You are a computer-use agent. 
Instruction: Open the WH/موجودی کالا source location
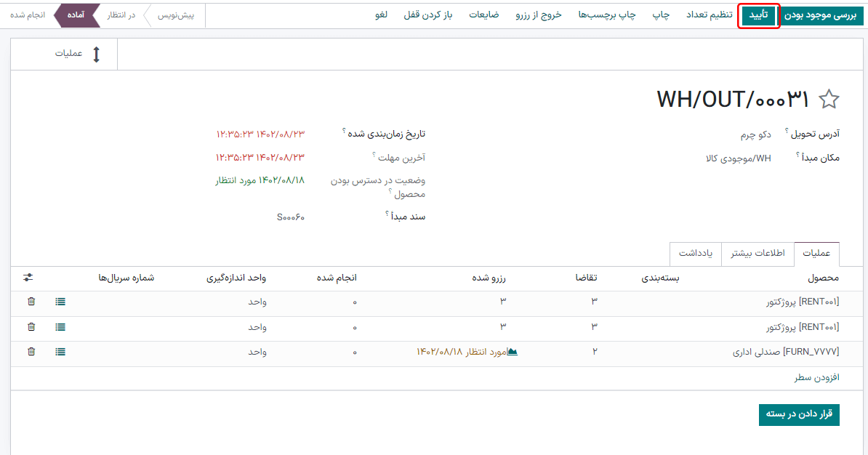739,159
